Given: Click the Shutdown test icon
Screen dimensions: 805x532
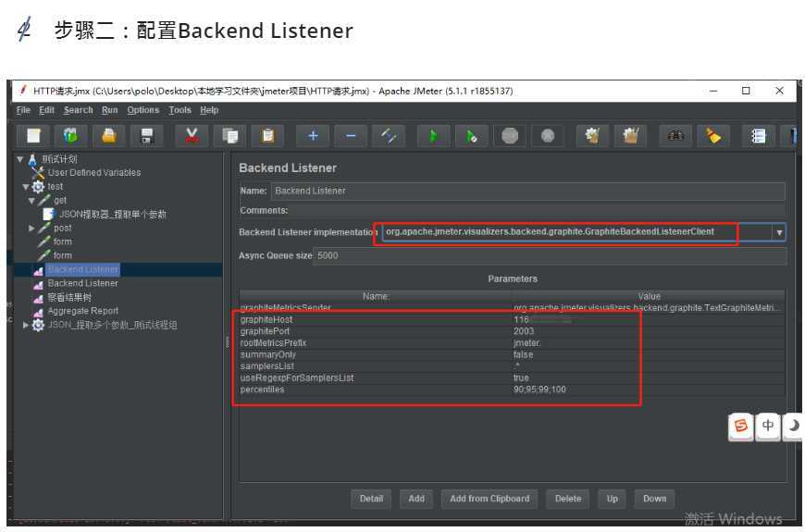Looking at the screenshot, I should (548, 136).
